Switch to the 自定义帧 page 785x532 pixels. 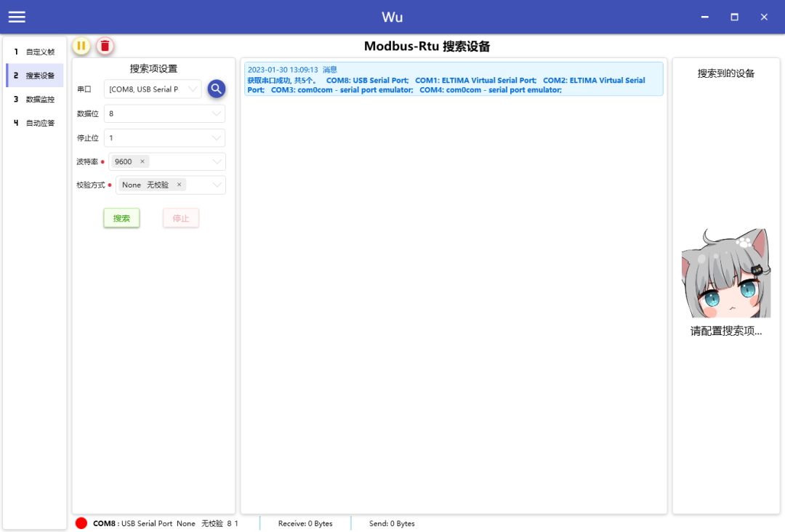click(x=34, y=51)
